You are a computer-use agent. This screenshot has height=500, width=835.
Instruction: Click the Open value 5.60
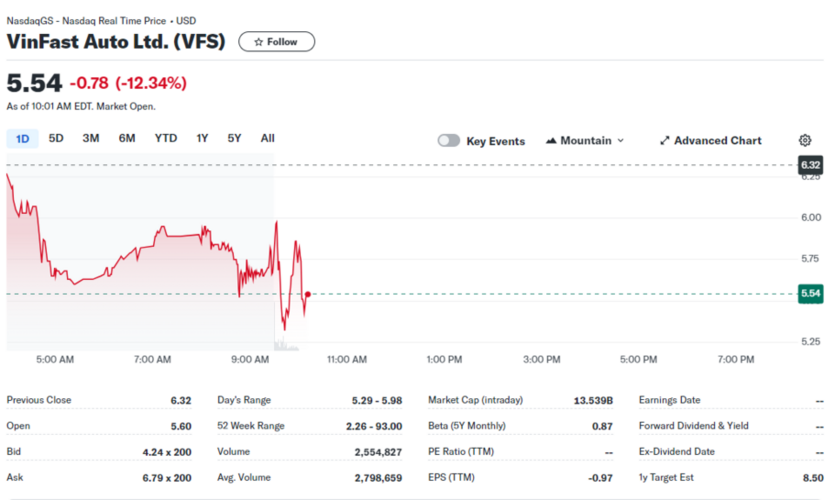(181, 427)
